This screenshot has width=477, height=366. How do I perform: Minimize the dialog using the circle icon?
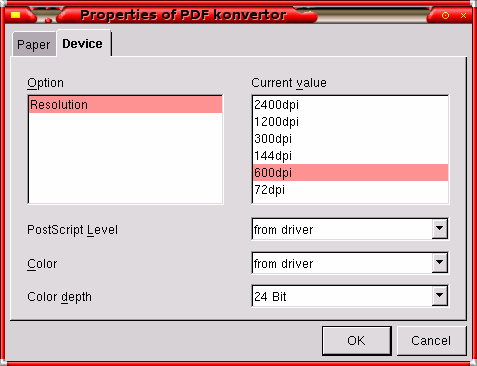click(445, 15)
